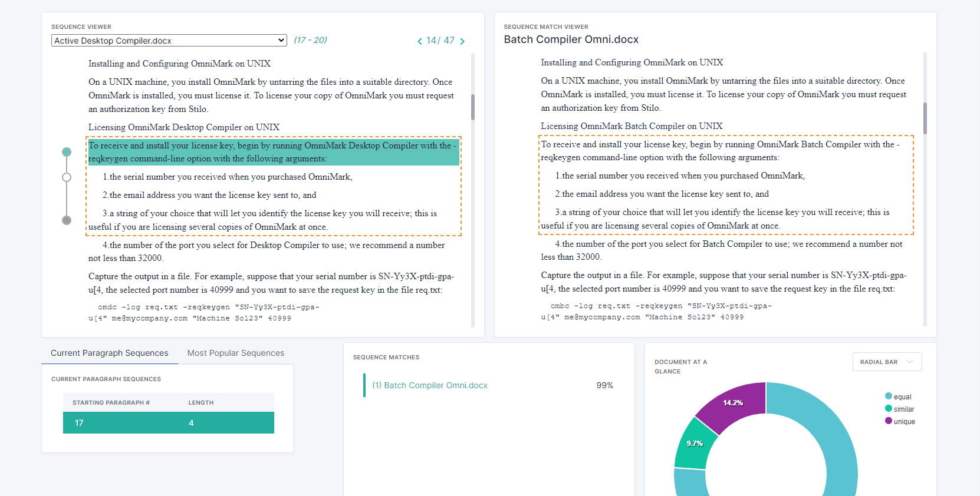Select the teal top marker on sequence timeline

coord(67,152)
